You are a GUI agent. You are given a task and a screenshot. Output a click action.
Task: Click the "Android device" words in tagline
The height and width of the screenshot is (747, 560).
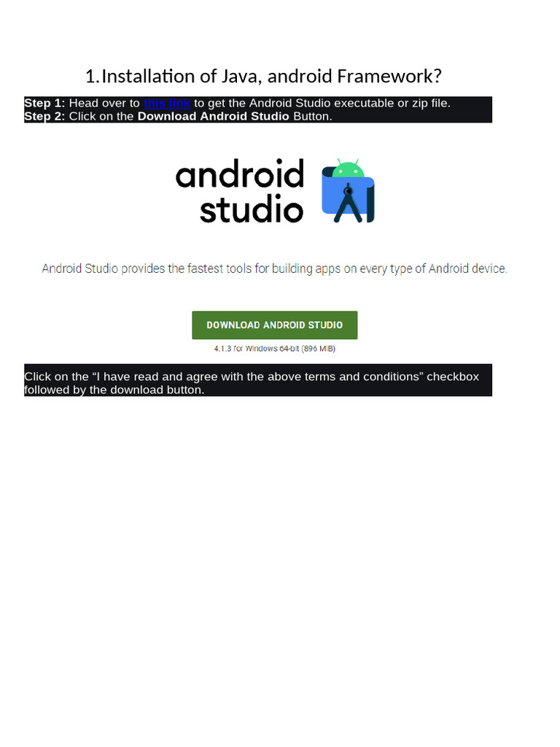467,268
